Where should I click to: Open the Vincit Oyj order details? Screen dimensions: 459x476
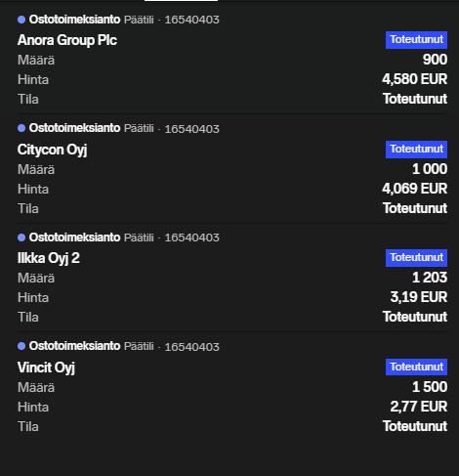click(x=46, y=368)
